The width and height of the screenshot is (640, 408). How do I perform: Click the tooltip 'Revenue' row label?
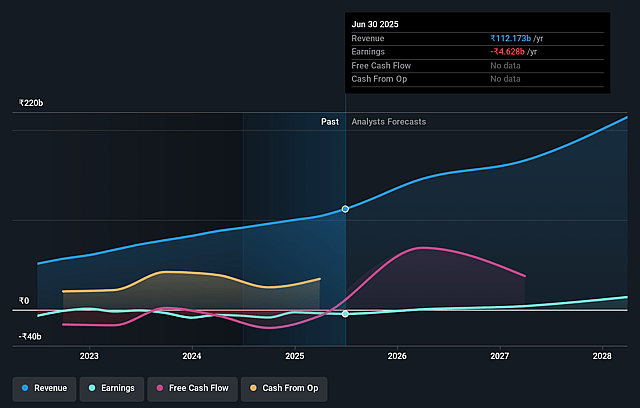click(368, 38)
